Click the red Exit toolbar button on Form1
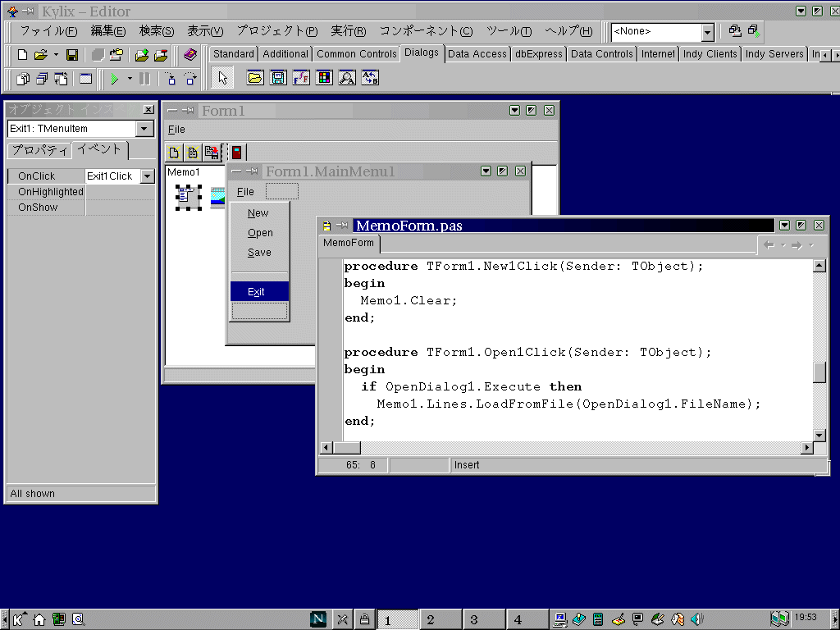This screenshot has width=840, height=630. pyautogui.click(x=236, y=152)
